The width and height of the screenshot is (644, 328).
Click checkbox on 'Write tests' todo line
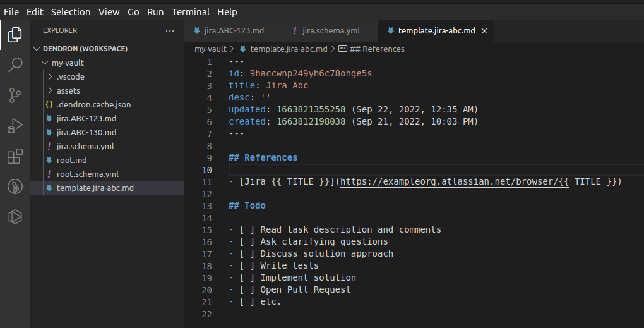pos(247,265)
